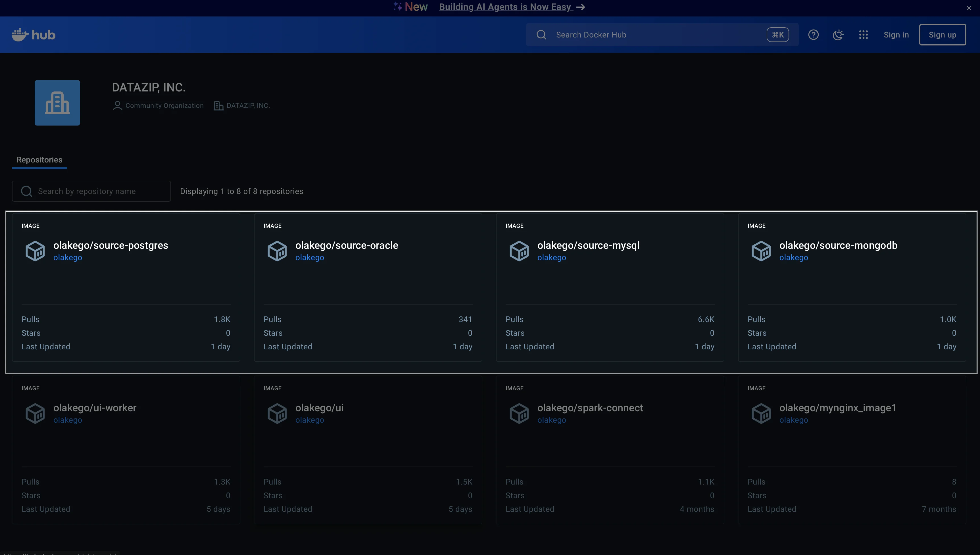This screenshot has height=555, width=980.
Task: Click the DATAZIP organization avatar icon
Action: (57, 103)
